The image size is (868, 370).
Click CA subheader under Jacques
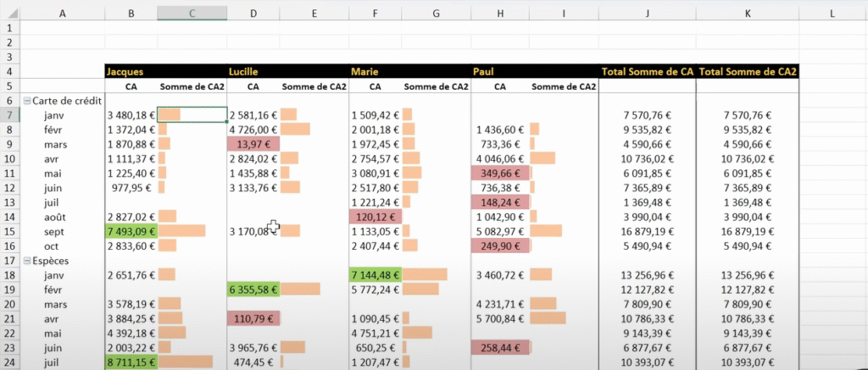point(131,86)
